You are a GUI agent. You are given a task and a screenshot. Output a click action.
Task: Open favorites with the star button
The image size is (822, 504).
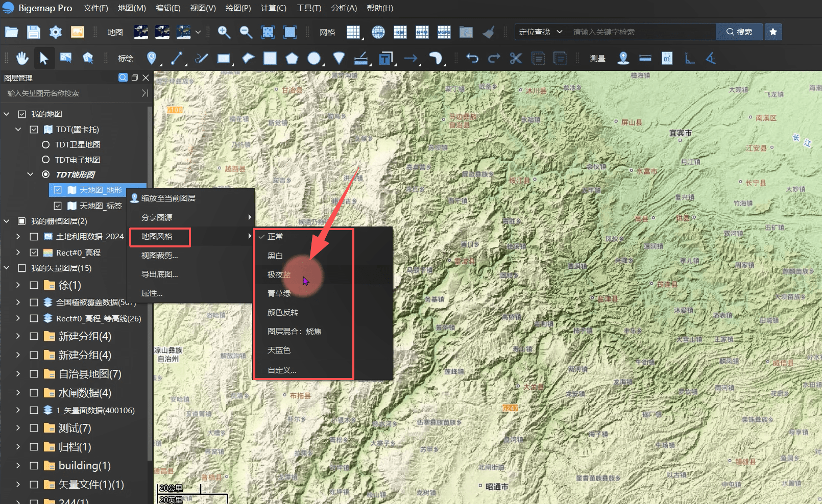click(773, 32)
